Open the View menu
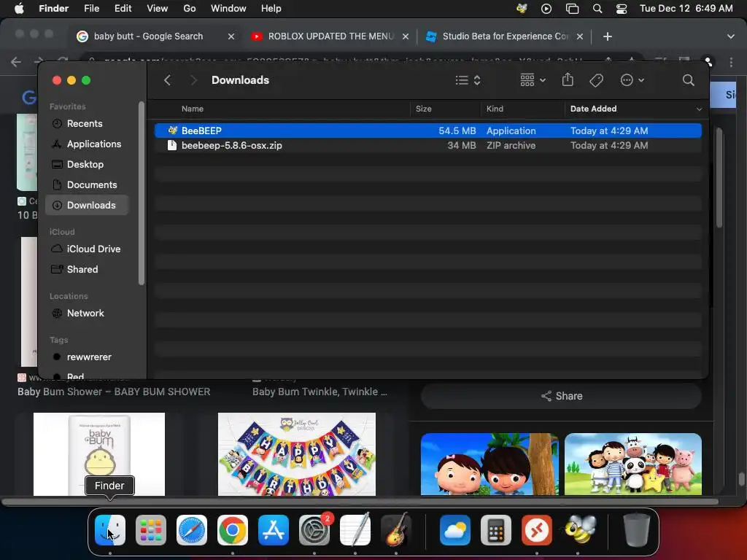 (158, 9)
